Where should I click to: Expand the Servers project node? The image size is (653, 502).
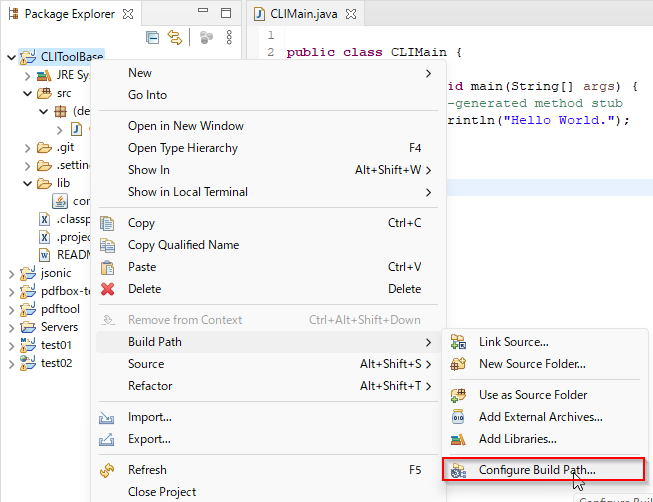pos(12,327)
